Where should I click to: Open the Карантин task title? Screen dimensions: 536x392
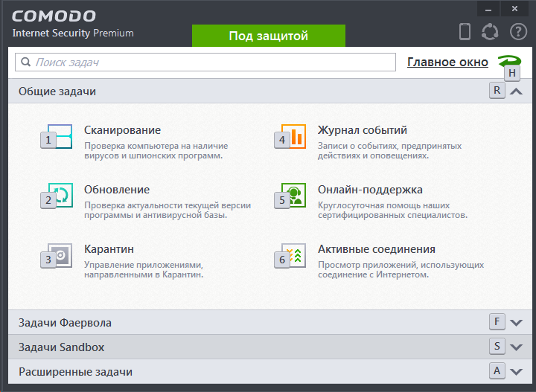pyautogui.click(x=109, y=249)
